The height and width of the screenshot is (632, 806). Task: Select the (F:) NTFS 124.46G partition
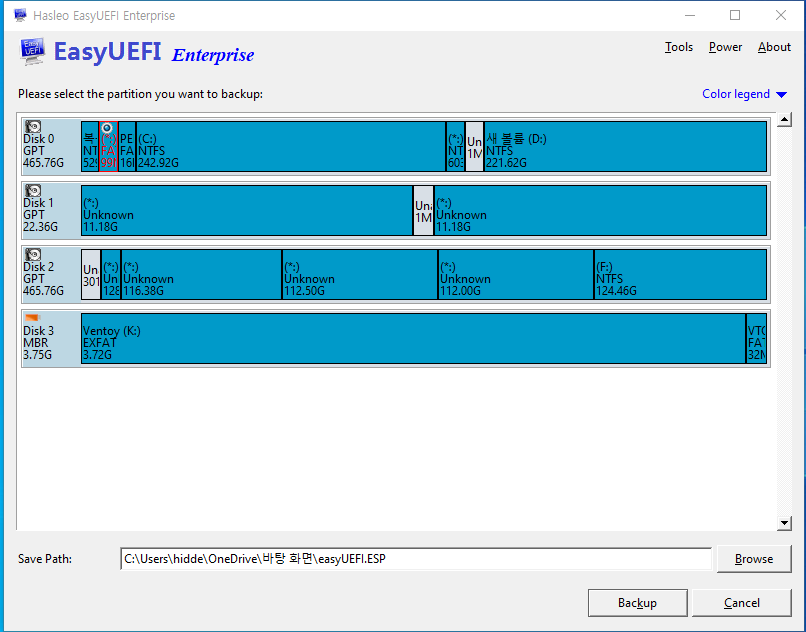click(x=681, y=275)
